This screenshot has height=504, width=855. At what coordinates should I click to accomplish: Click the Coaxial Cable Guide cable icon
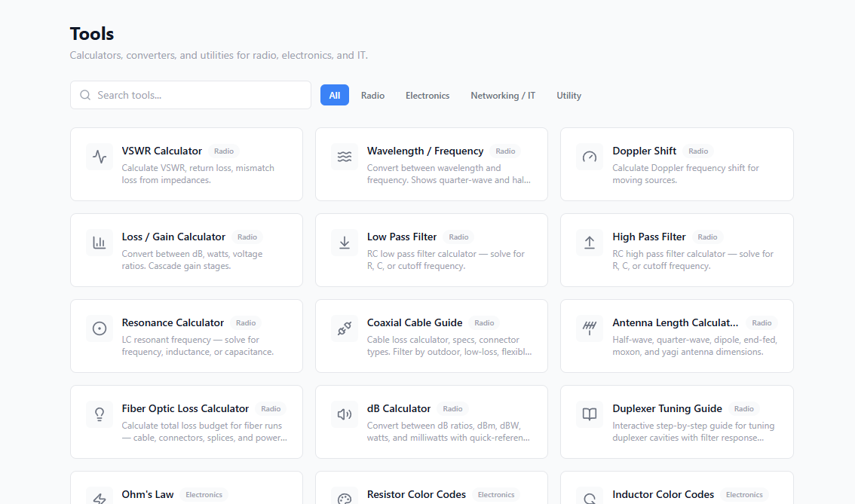[x=345, y=328]
